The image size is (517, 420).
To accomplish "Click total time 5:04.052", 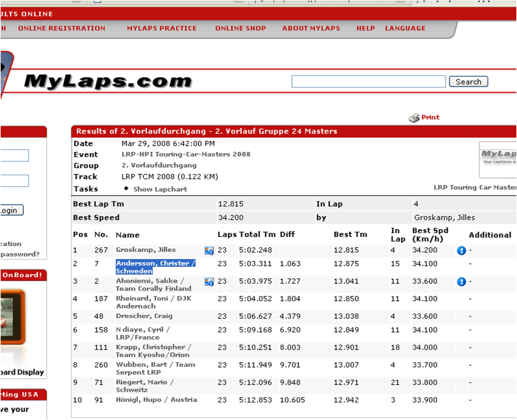I will (256, 299).
